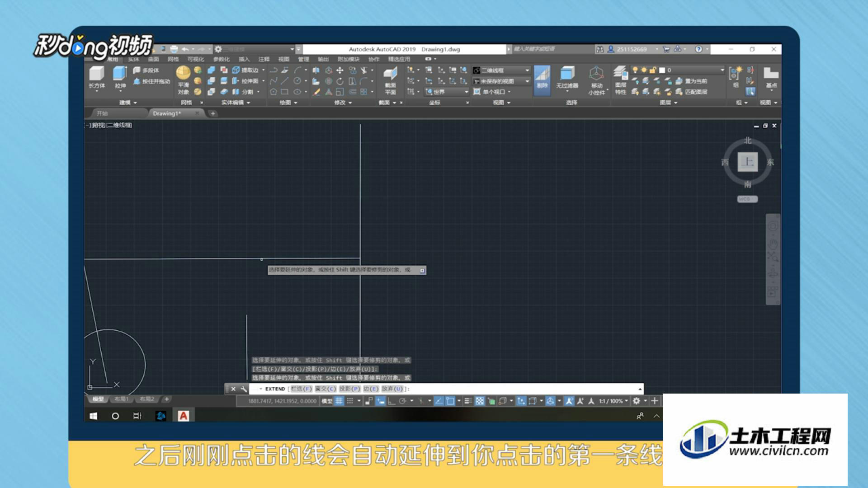The width and height of the screenshot is (868, 488).
Task: Click the 分割 separate button
Action: tap(243, 92)
